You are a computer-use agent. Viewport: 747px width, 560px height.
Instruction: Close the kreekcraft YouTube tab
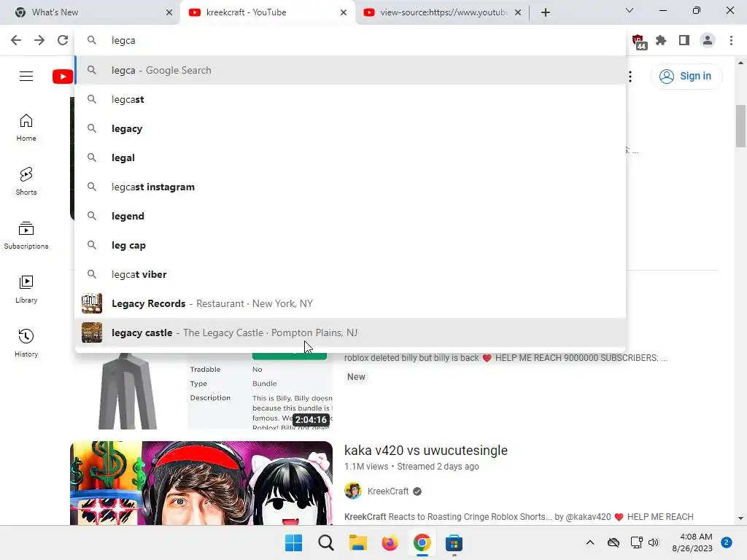coord(344,12)
